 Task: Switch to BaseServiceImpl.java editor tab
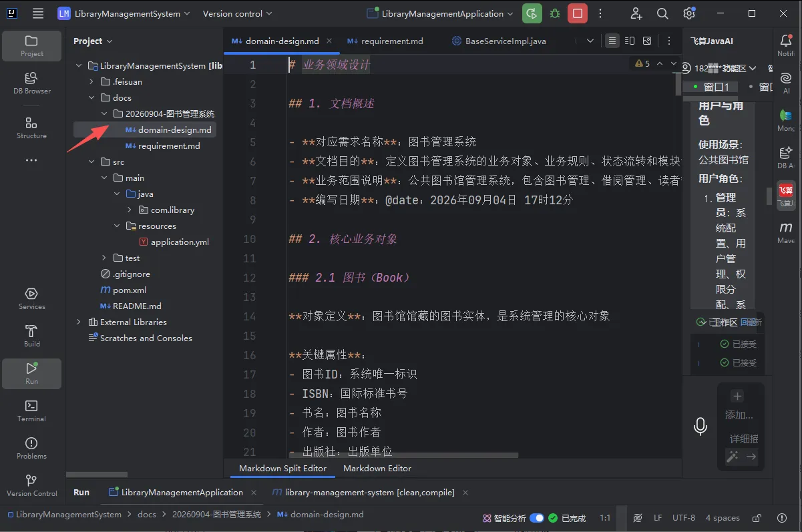coord(499,41)
